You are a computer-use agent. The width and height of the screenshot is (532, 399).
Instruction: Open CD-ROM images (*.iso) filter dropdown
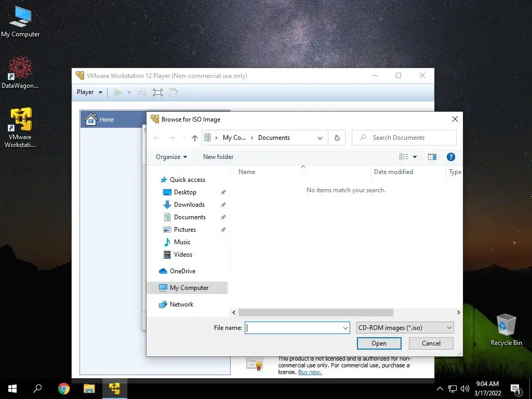coord(405,328)
